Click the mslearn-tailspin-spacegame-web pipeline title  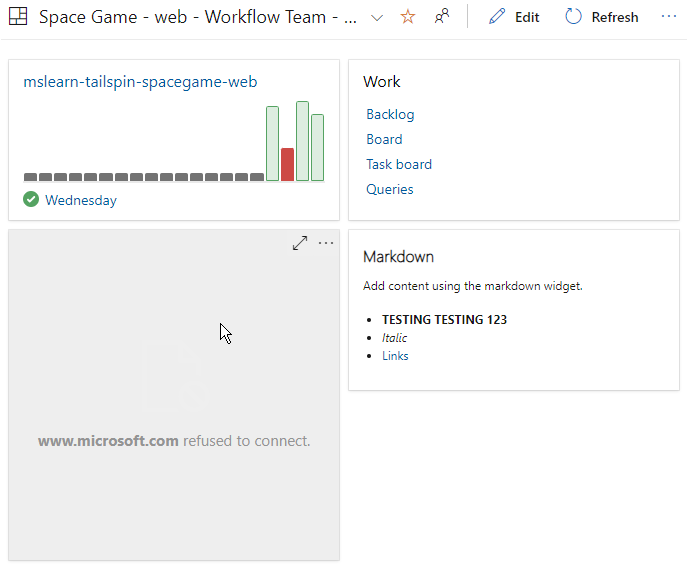tap(140, 82)
